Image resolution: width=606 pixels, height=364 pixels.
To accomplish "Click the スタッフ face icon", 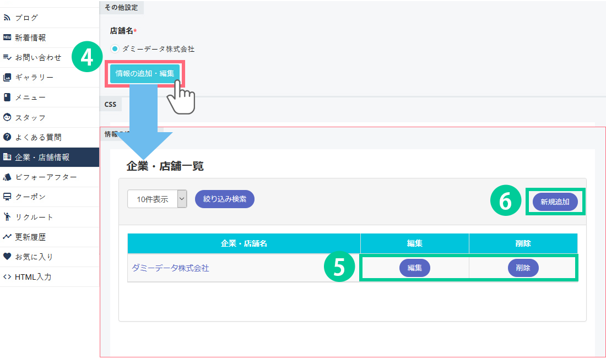I will [x=7, y=117].
